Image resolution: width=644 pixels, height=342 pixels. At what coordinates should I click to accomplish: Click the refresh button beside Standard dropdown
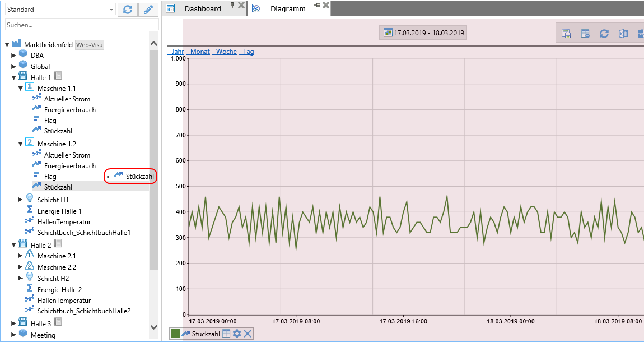pyautogui.click(x=128, y=10)
